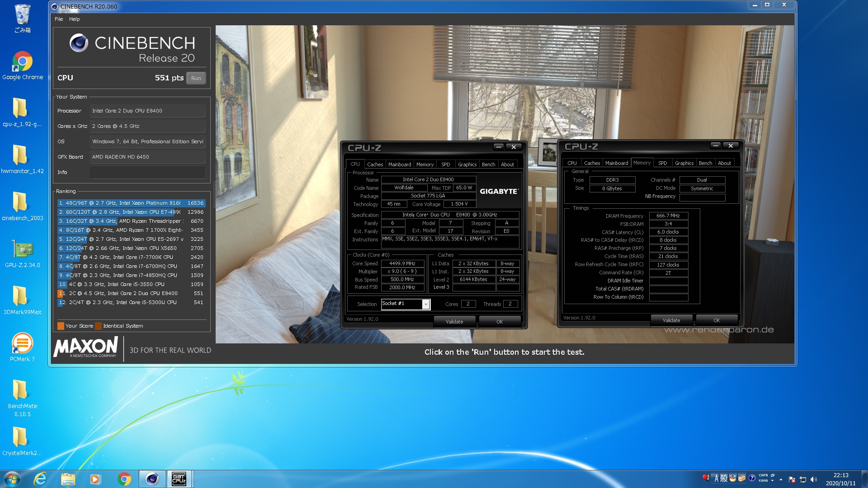Select the cinebench_2003 folder icon
This screenshot has width=868, height=488.
22,206
